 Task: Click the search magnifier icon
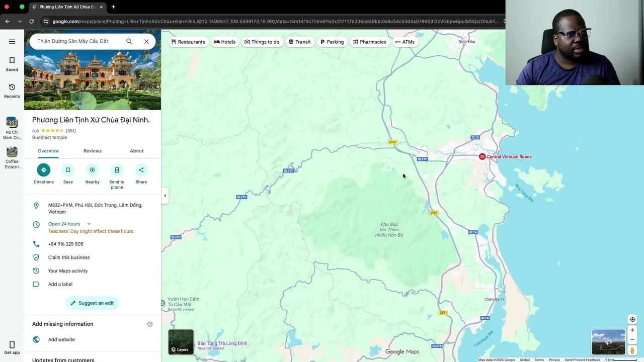[129, 42]
